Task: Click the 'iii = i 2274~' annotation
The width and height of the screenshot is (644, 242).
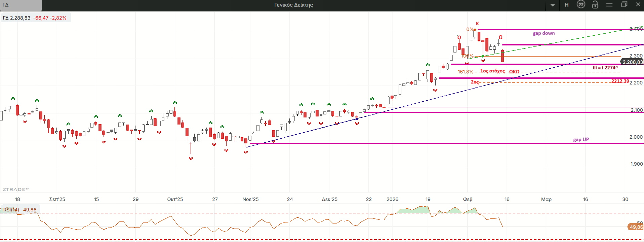Action: (605, 68)
